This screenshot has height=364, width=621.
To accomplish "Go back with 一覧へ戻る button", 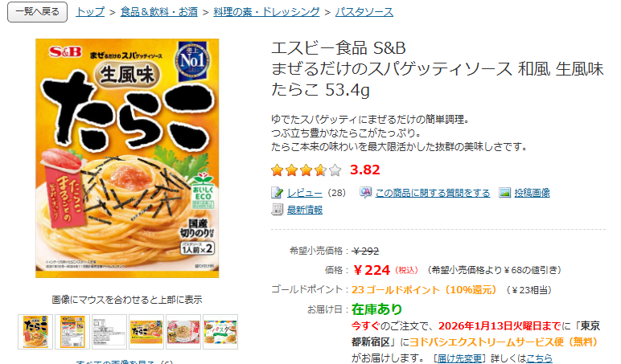I will tap(37, 12).
